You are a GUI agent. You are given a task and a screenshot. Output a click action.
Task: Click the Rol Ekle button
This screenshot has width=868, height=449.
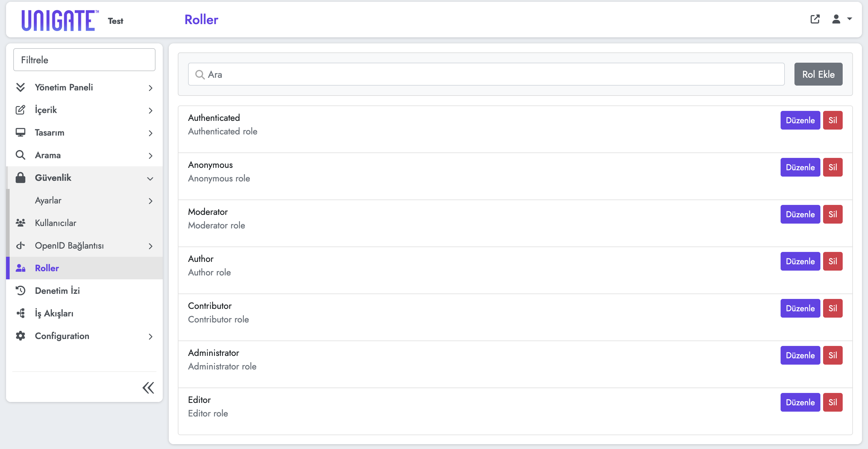[x=818, y=74]
